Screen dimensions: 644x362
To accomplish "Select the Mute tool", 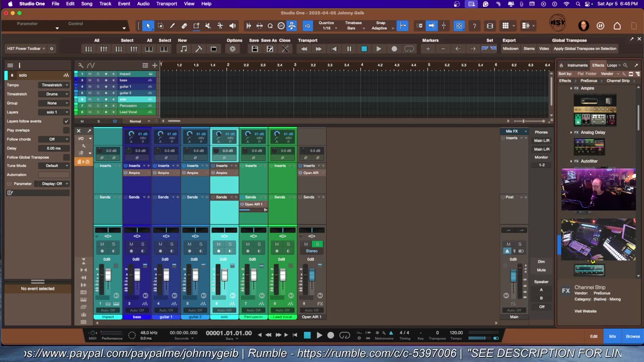I will [208, 26].
